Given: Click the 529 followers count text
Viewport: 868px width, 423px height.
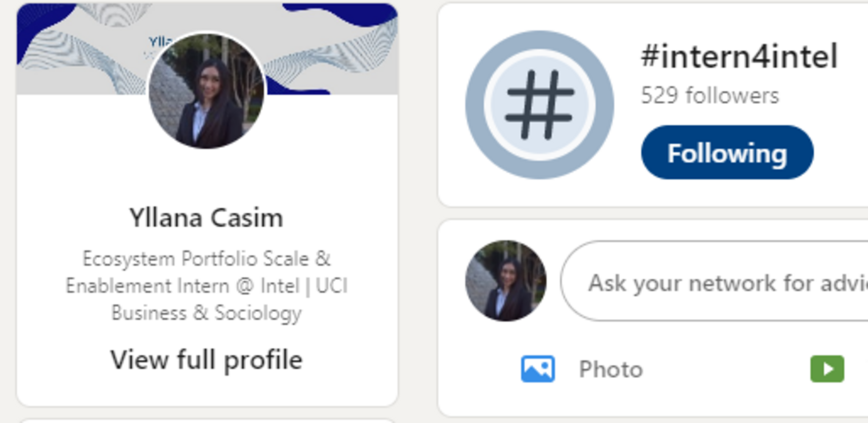Looking at the screenshot, I should (x=710, y=95).
